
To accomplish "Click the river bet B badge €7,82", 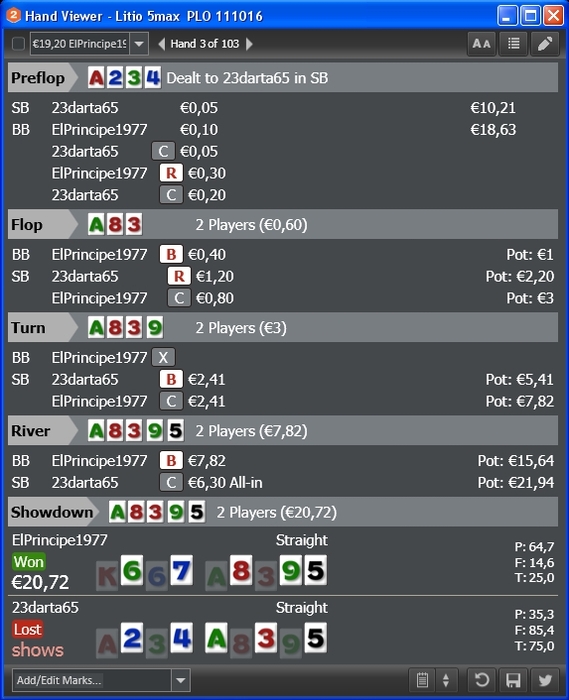I will (x=171, y=461).
